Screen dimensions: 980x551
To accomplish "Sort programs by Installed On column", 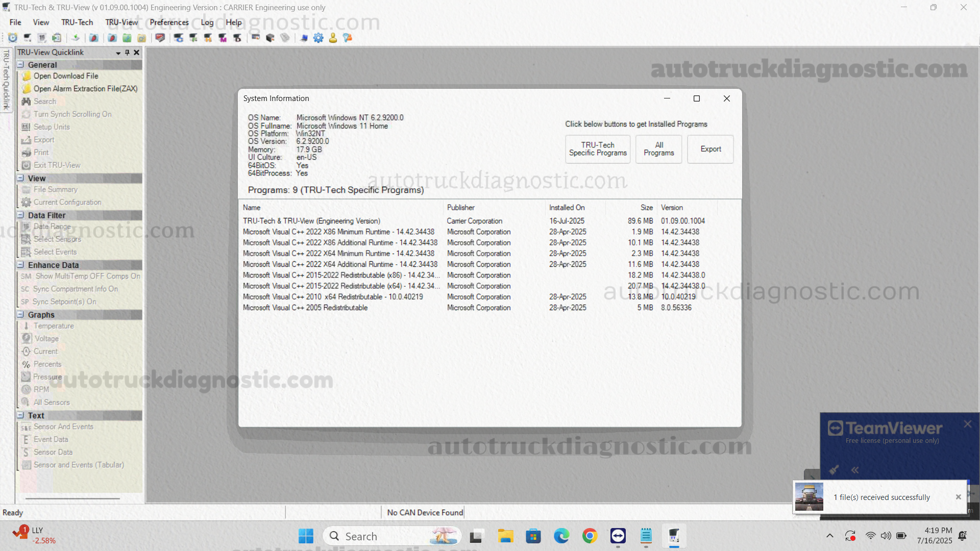I will coord(567,208).
